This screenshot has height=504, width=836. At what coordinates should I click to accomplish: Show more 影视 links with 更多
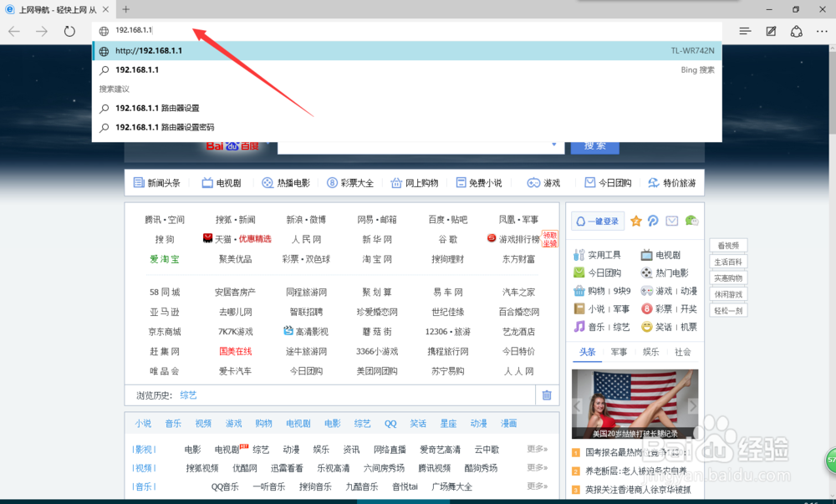click(x=538, y=449)
